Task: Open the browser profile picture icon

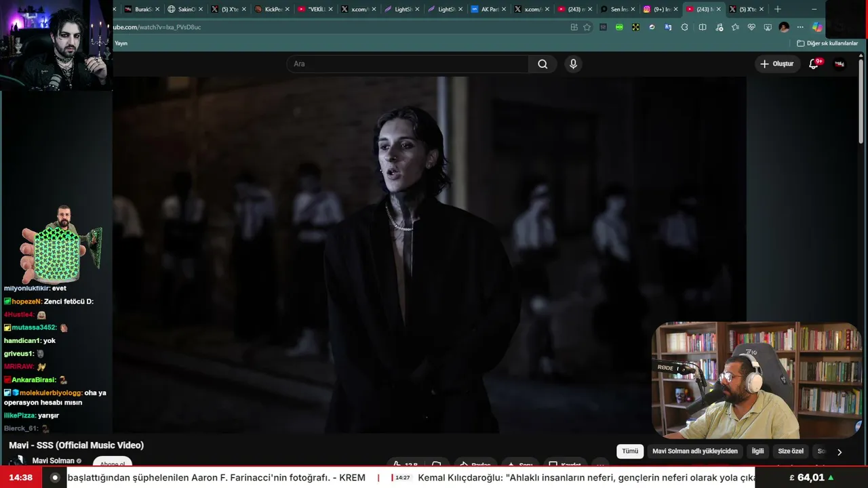Action: tap(784, 27)
